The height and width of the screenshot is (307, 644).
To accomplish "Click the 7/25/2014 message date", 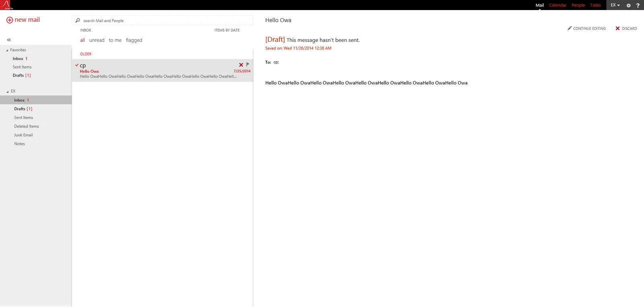I will click(242, 71).
